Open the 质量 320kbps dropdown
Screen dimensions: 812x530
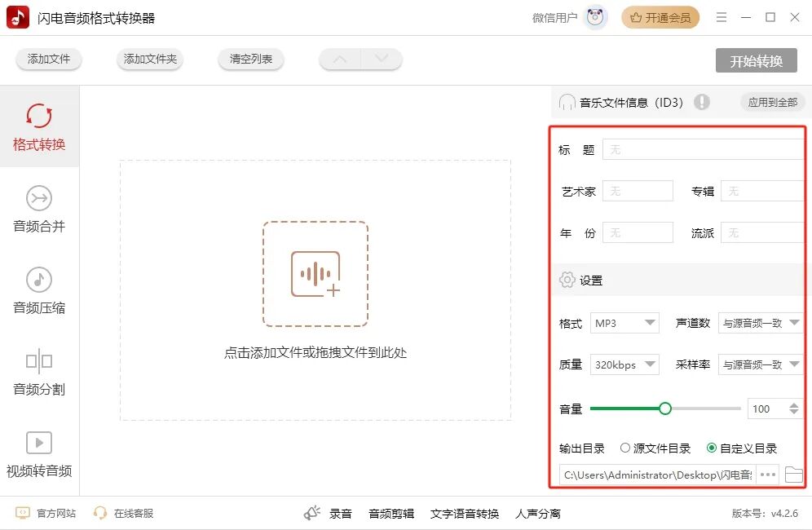624,364
